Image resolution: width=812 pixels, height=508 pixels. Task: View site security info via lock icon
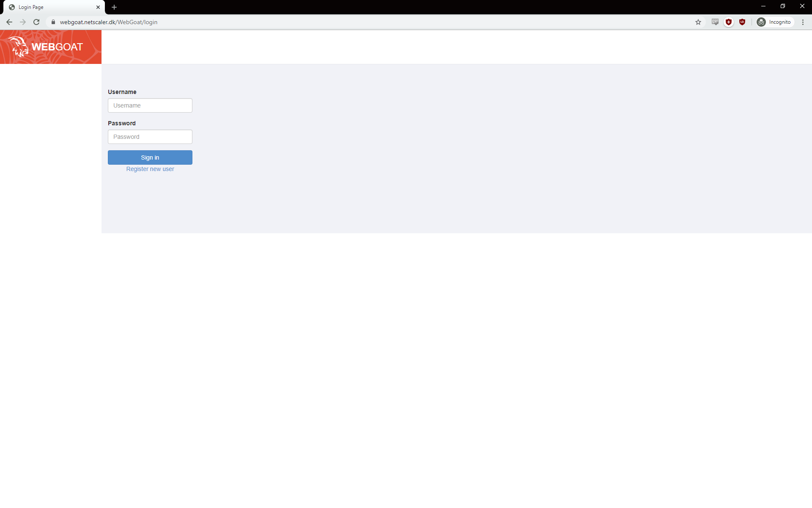coord(53,22)
